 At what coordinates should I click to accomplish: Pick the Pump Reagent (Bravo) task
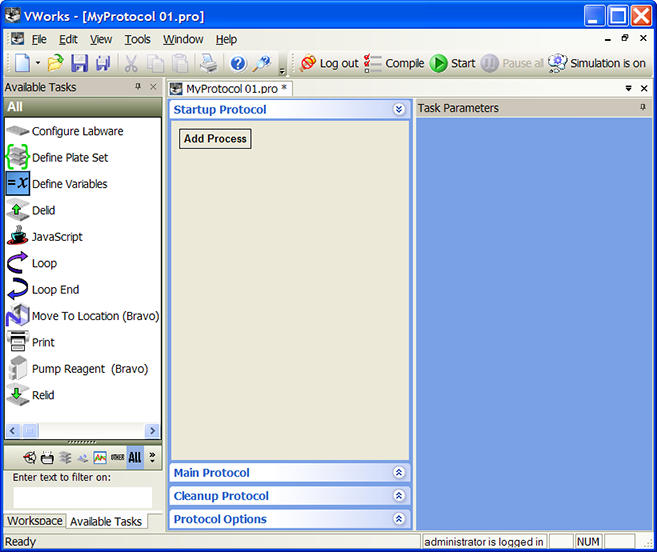(x=89, y=369)
